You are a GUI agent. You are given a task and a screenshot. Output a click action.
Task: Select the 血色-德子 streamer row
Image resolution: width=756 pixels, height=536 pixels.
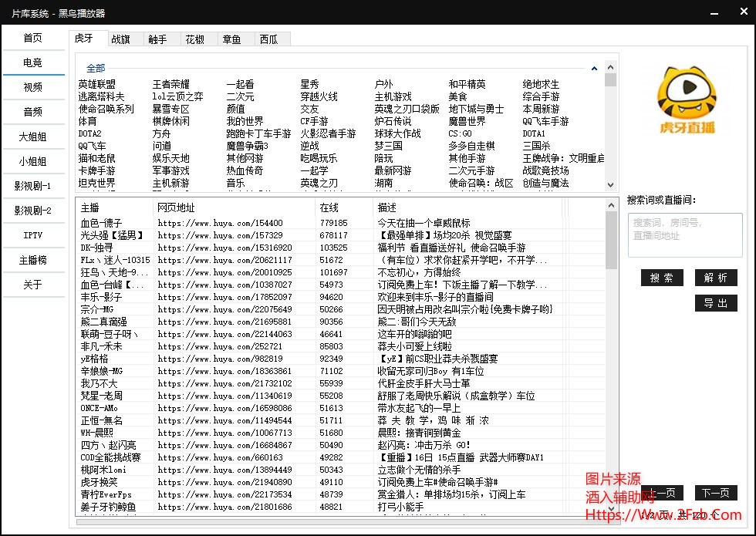[101, 223]
